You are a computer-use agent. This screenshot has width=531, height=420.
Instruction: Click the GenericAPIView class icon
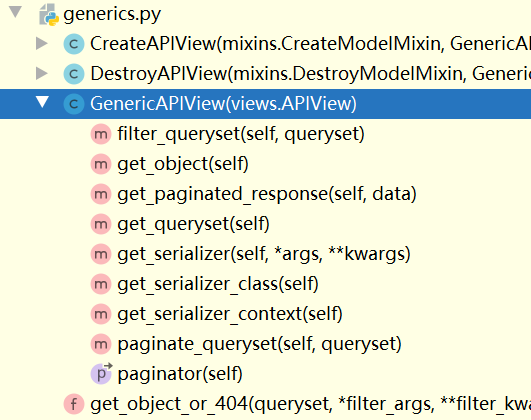coord(74,104)
